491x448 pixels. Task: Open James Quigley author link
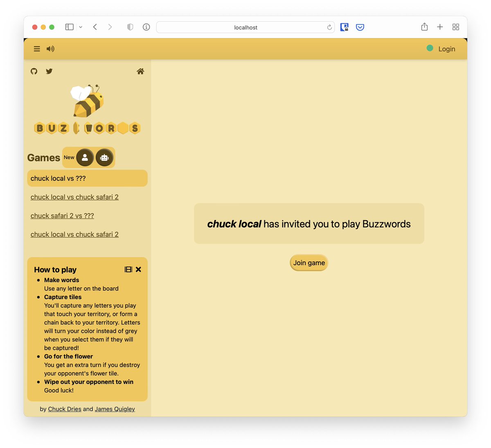[x=115, y=409]
